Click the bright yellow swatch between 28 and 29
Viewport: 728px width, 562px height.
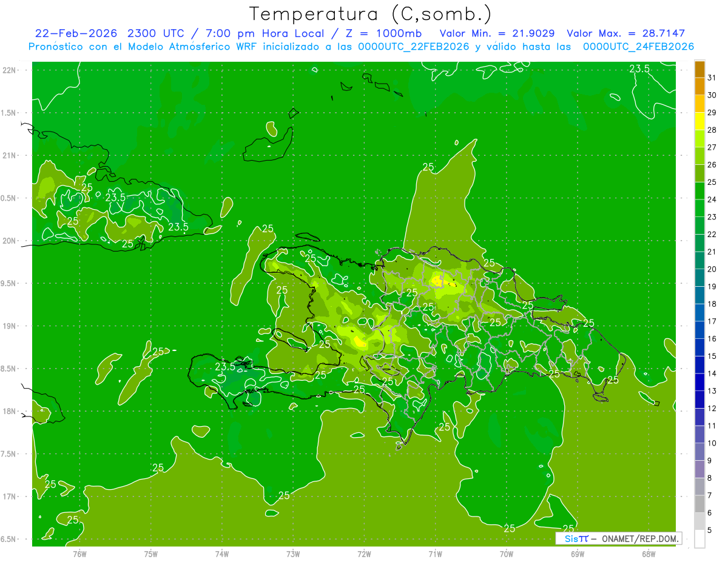[699, 121]
